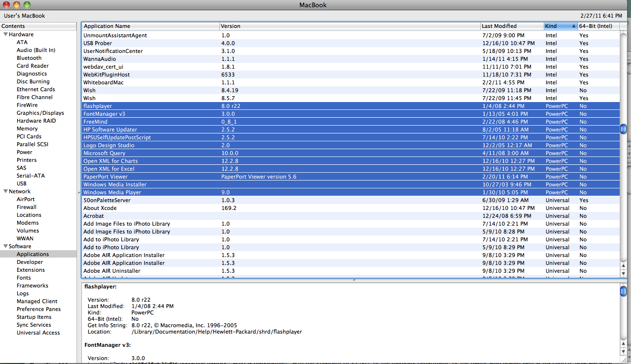Select PaperPort Viewer row
Image resolution: width=631 pixels, height=364 pixels.
pos(350,177)
